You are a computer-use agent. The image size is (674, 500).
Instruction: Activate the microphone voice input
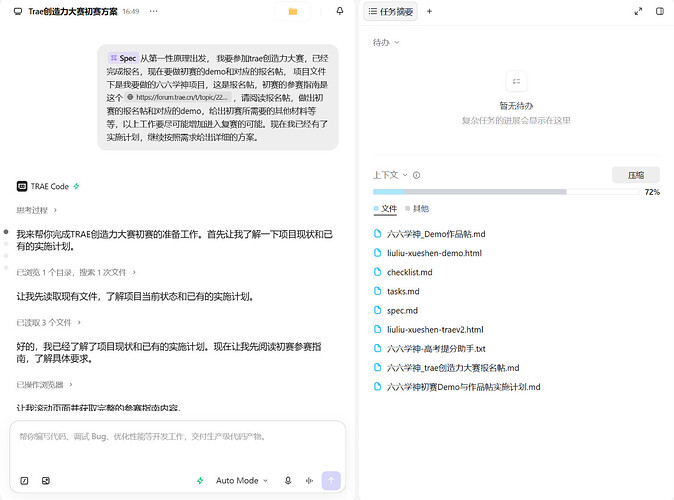click(288, 481)
